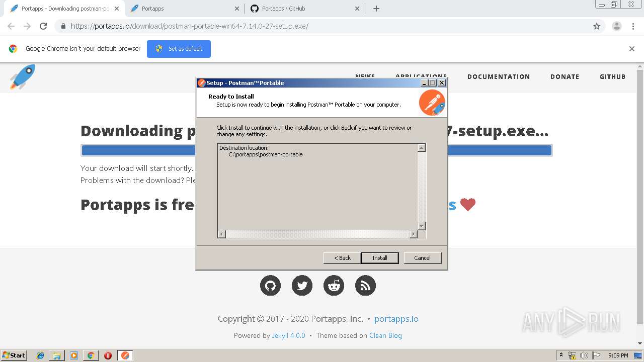Click Set as default button

(179, 49)
